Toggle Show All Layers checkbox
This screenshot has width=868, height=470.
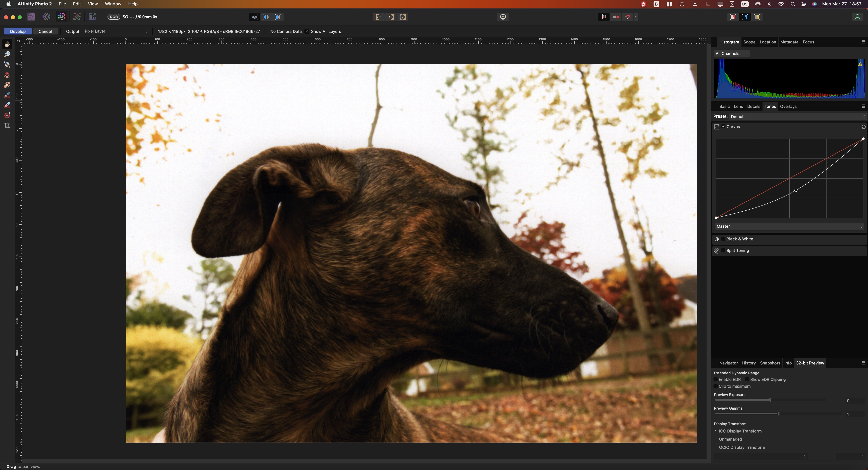tap(307, 31)
